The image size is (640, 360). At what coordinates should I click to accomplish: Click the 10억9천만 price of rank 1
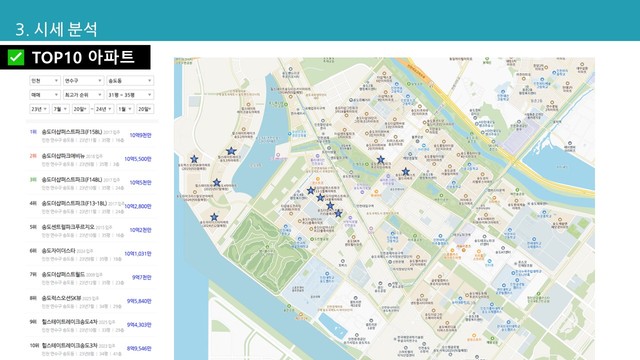140,135
